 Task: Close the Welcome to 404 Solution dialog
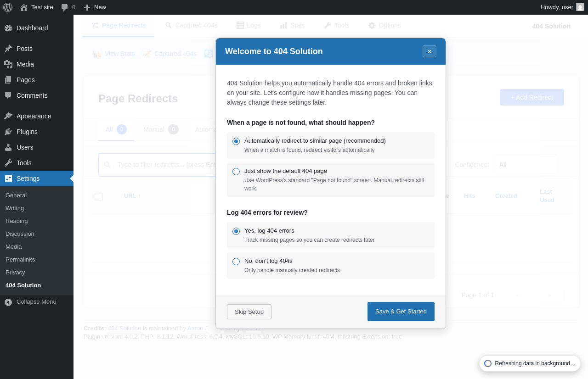[430, 51]
